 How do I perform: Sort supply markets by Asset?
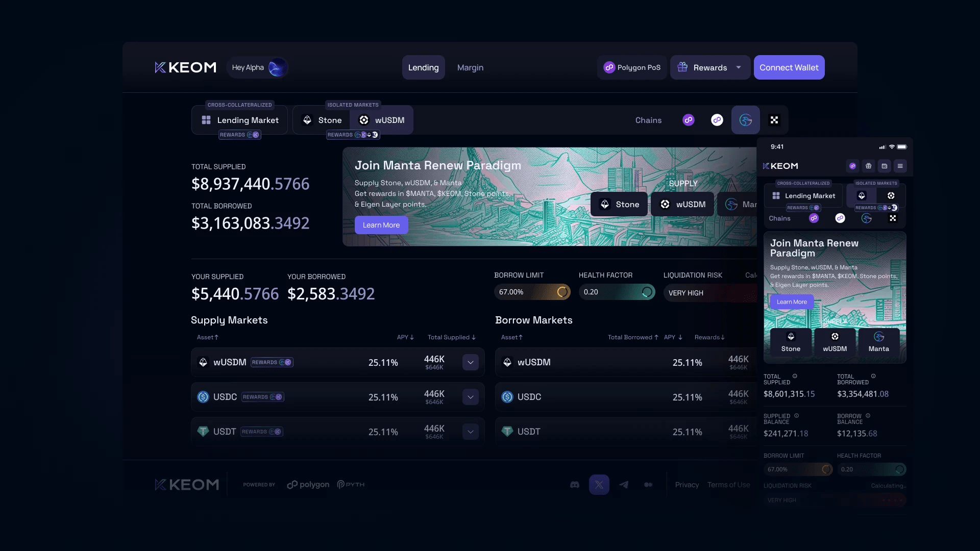[x=208, y=337]
